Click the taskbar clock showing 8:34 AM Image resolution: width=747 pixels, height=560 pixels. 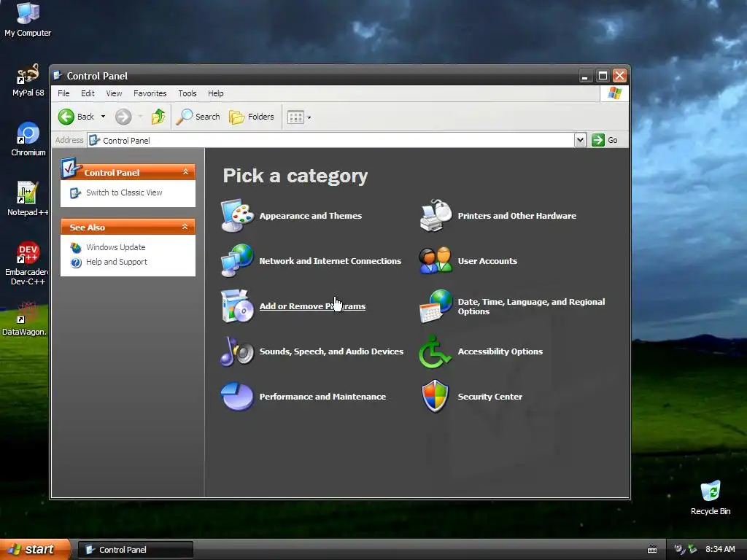[x=720, y=550]
